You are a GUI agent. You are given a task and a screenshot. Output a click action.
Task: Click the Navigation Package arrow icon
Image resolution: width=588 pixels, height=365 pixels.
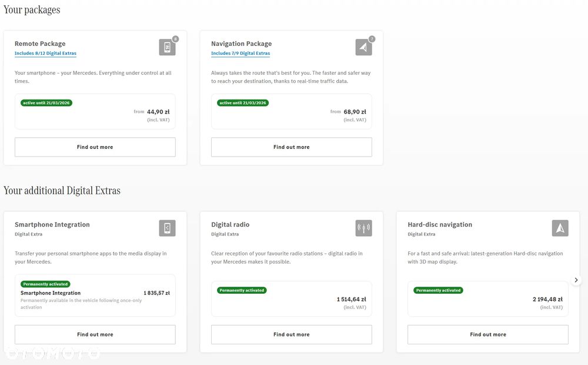point(363,47)
